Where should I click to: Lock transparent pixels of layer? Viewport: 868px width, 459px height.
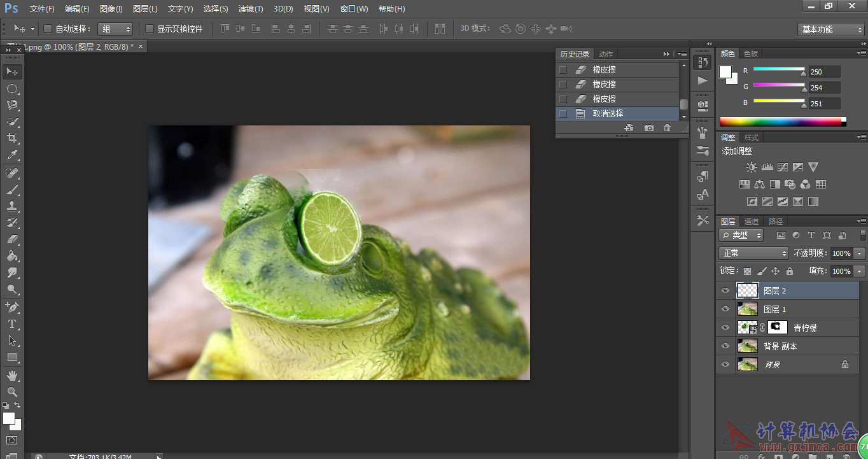[747, 271]
